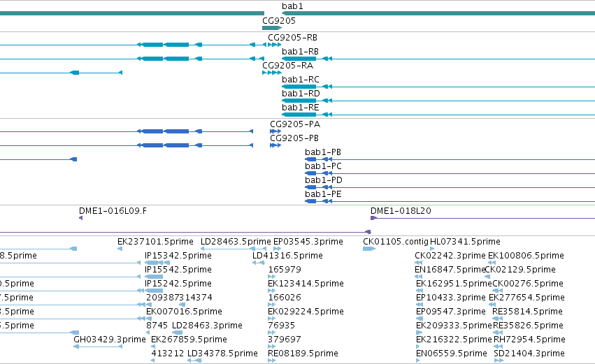Image resolution: width=595 pixels, height=364 pixels.
Task: Select EST EK237101.5prime
Action: (155, 242)
